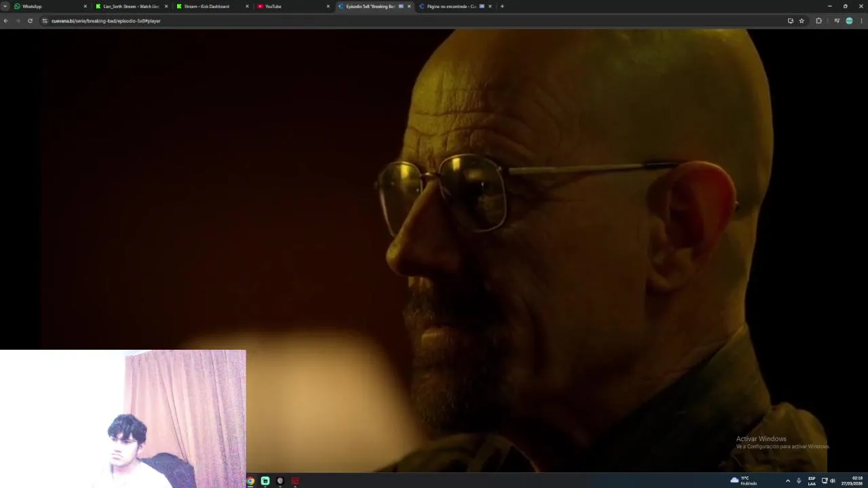Open the Stream - Kick Dashboard tab
The height and width of the screenshot is (488, 868).
(x=212, y=6)
